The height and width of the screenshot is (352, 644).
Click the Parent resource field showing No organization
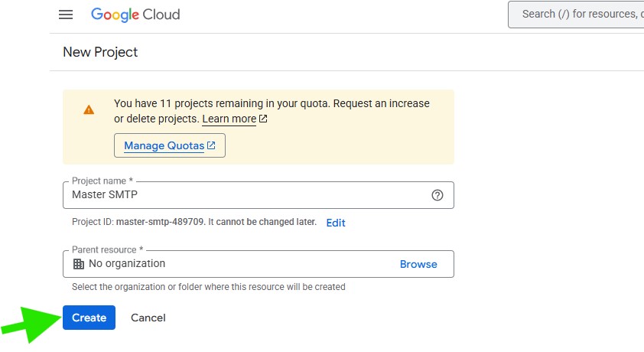(x=229, y=264)
